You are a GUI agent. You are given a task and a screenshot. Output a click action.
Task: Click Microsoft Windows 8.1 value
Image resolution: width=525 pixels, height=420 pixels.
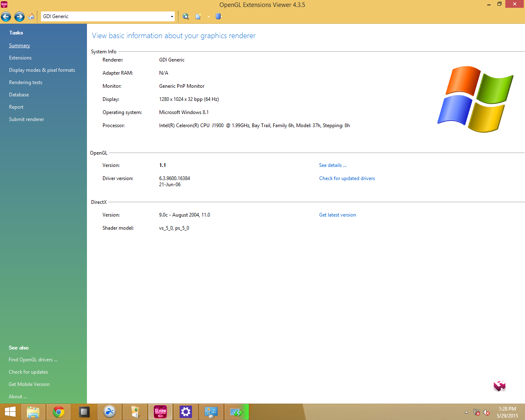click(x=184, y=112)
